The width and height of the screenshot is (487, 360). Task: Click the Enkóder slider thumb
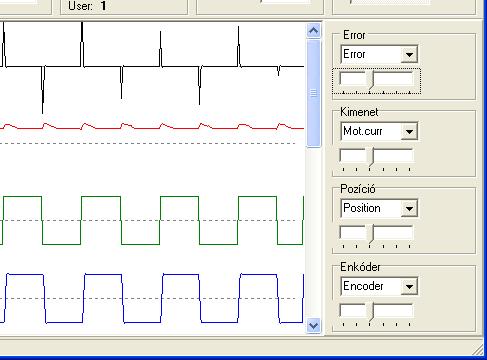point(371,312)
